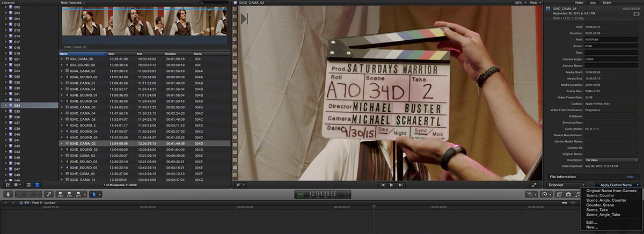
Task: Click the clip effects browser icon
Action: [x=559, y=194]
